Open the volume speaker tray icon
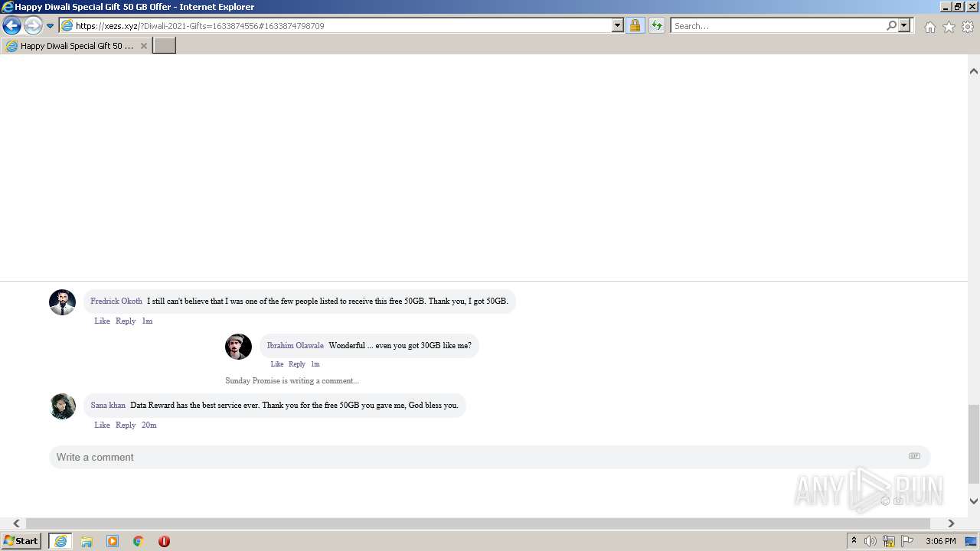Screen dimensions: 980x551 click(871, 541)
